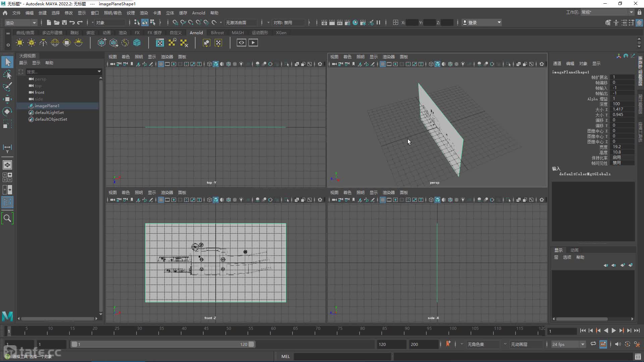Image resolution: width=644 pixels, height=362 pixels.
Task: Activate the Paint Selection tool
Action: [7, 87]
